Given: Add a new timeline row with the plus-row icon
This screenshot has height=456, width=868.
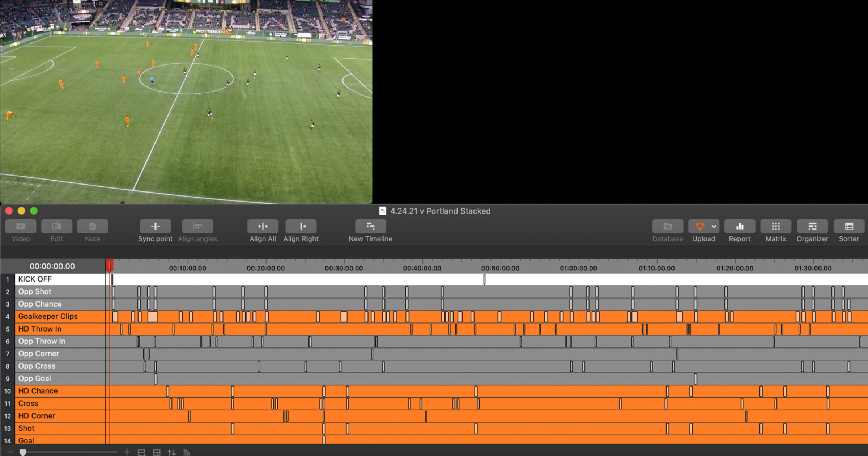Looking at the screenshot, I should click(142, 452).
